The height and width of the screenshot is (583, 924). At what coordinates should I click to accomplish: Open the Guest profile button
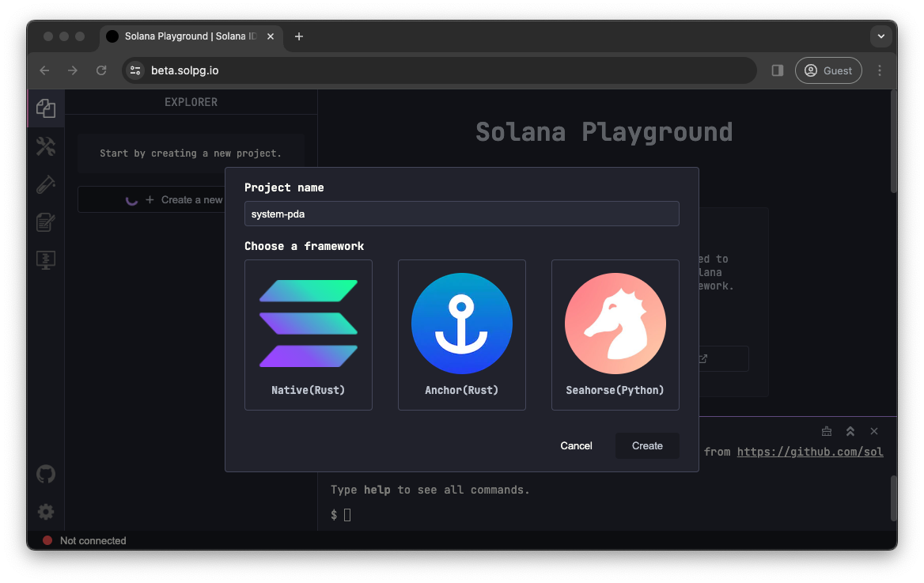(828, 70)
